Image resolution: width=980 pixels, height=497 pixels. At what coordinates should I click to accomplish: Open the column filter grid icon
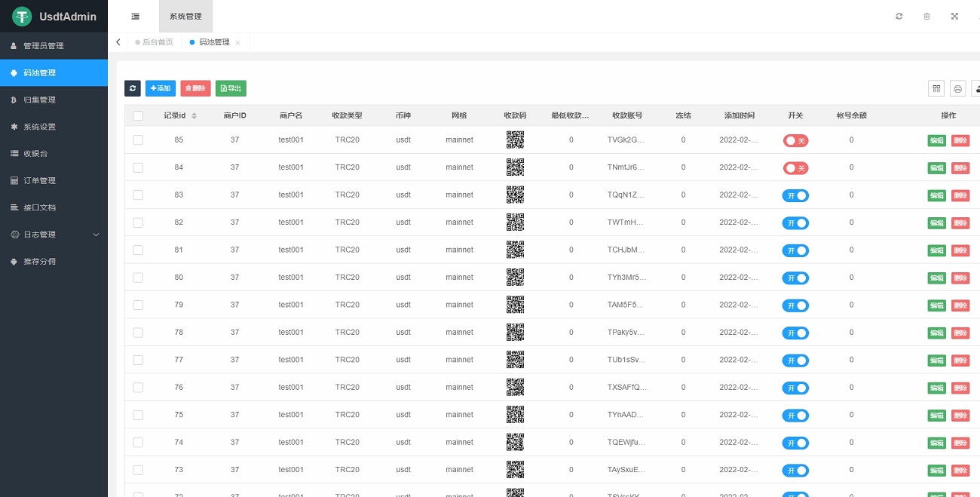[x=936, y=88]
